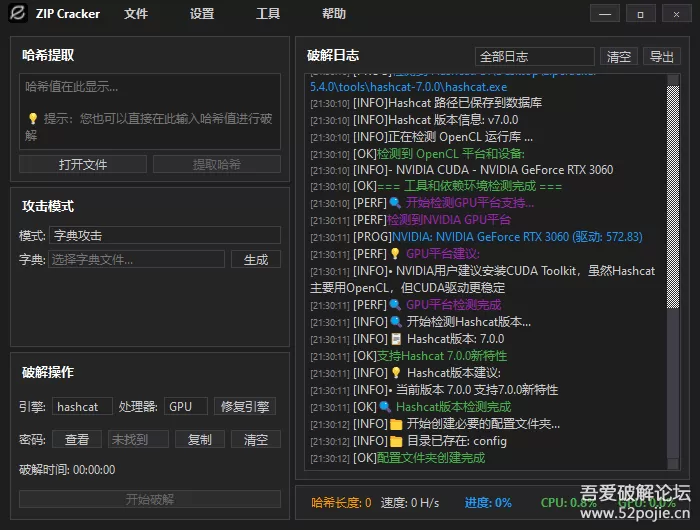Click the hashcat.exe path log line

pyautogui.click(x=408, y=87)
